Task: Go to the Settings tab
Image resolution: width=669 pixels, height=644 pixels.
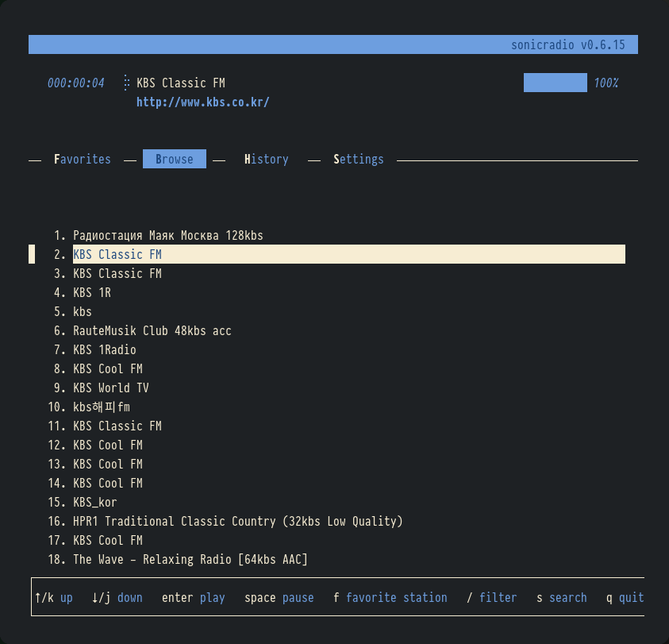Action: click(359, 160)
